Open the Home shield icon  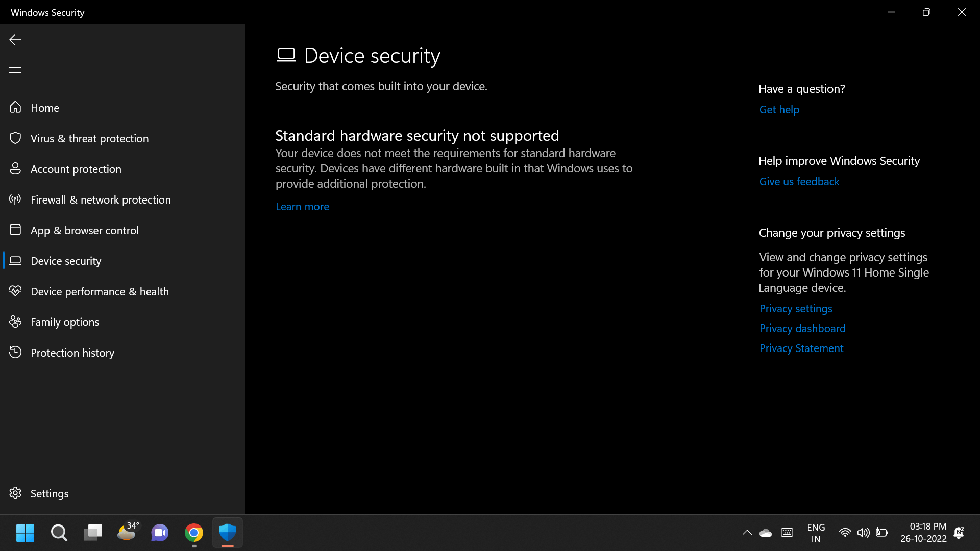tap(15, 107)
